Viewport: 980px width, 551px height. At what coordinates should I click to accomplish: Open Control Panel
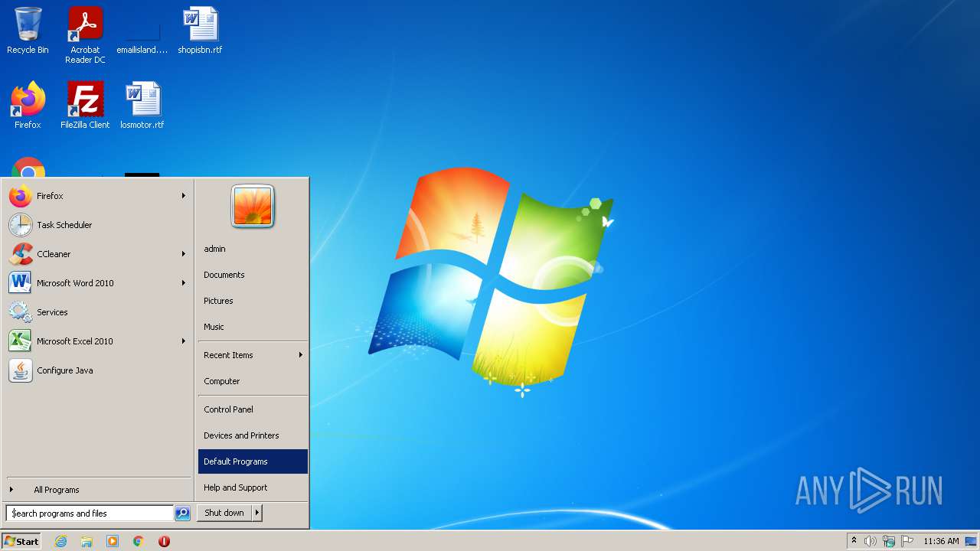pos(253,409)
